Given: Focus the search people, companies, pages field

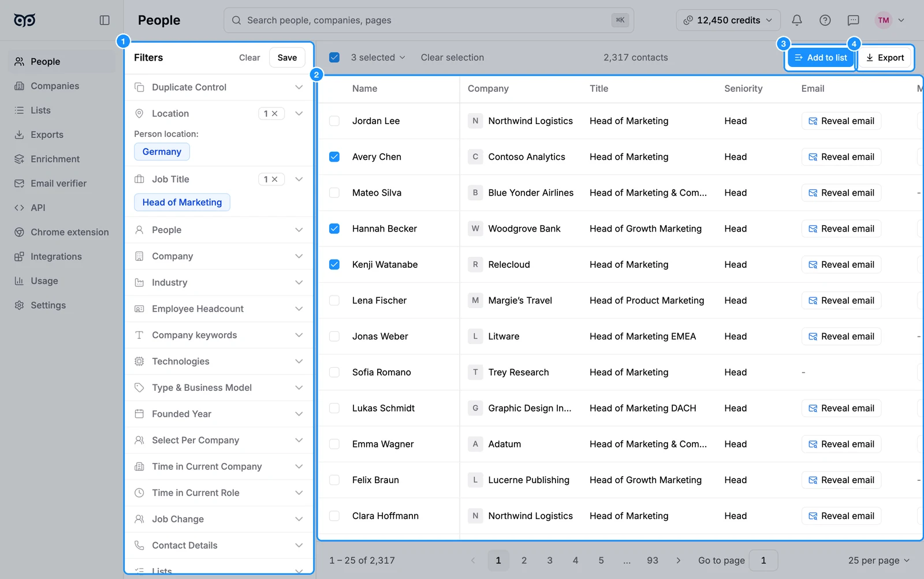Looking at the screenshot, I should 429,20.
